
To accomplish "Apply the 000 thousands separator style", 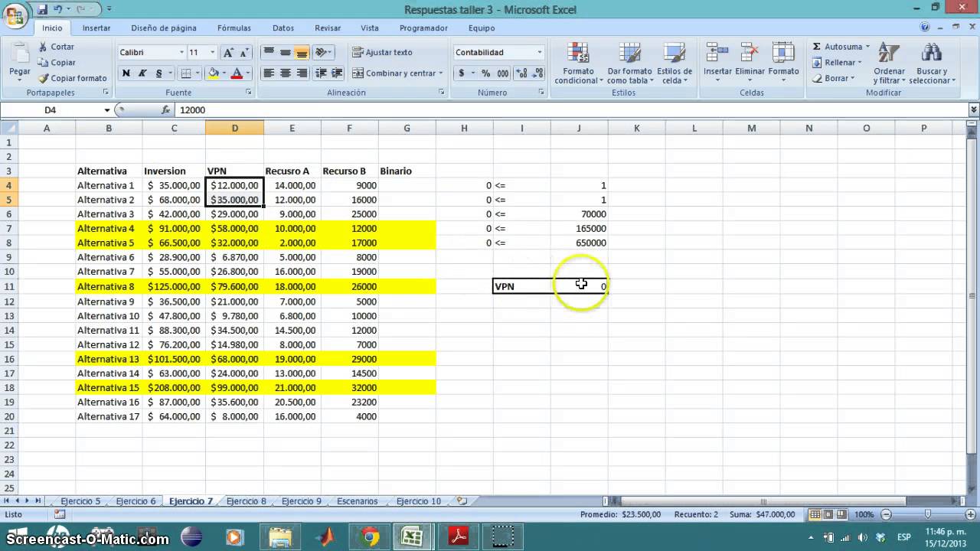I will click(502, 73).
